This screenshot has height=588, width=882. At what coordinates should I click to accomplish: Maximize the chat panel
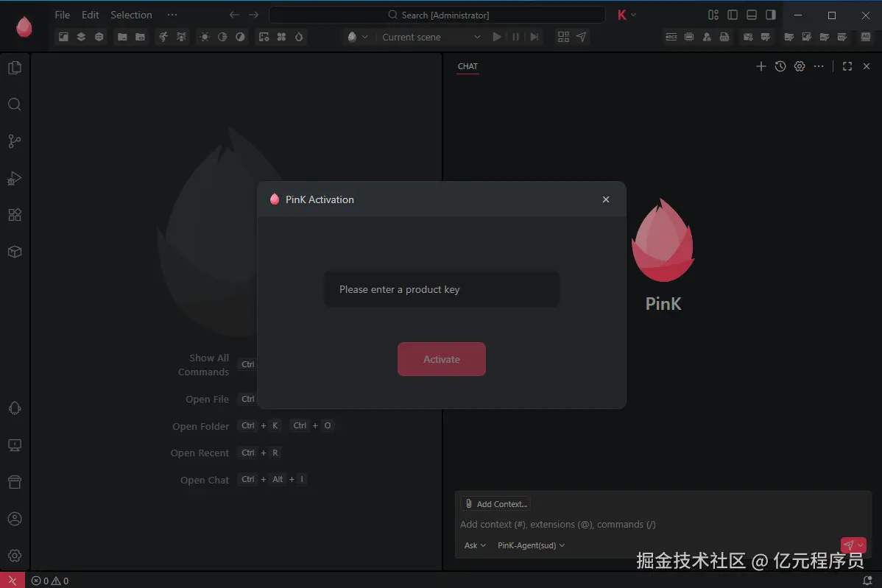(x=847, y=66)
